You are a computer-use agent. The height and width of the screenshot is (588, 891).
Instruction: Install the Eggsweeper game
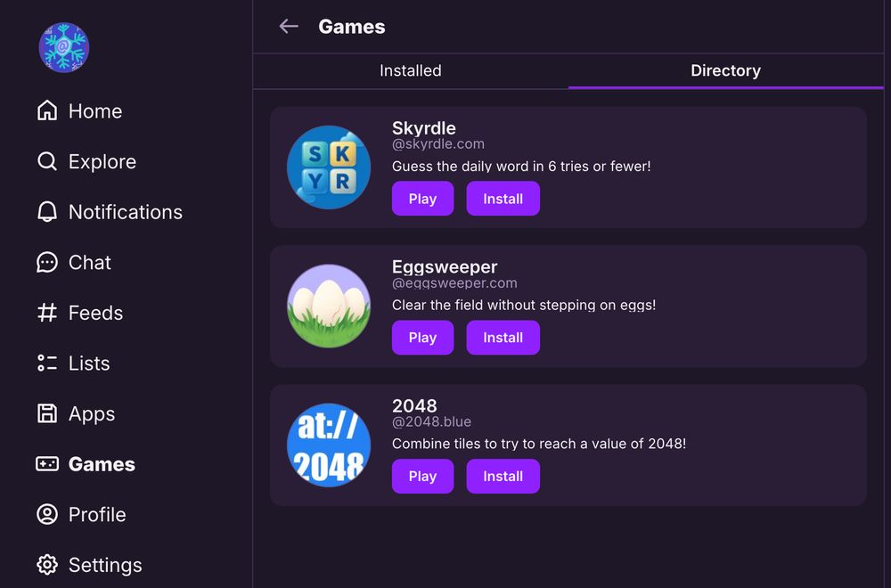(503, 338)
